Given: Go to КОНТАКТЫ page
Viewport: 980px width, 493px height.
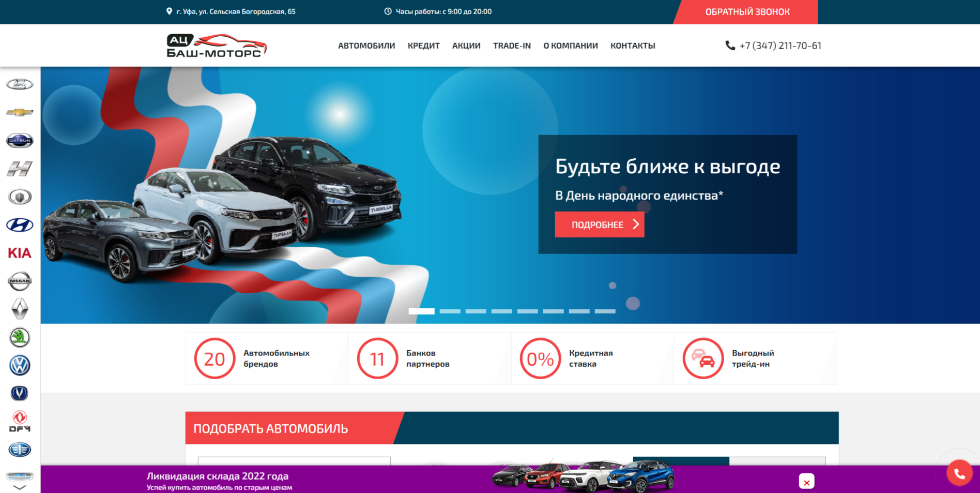Looking at the screenshot, I should [x=633, y=46].
